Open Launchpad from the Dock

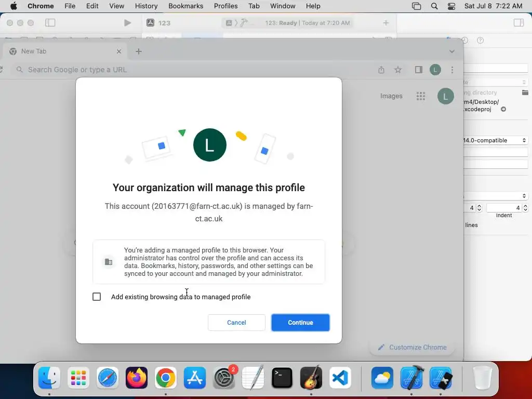tap(78, 378)
